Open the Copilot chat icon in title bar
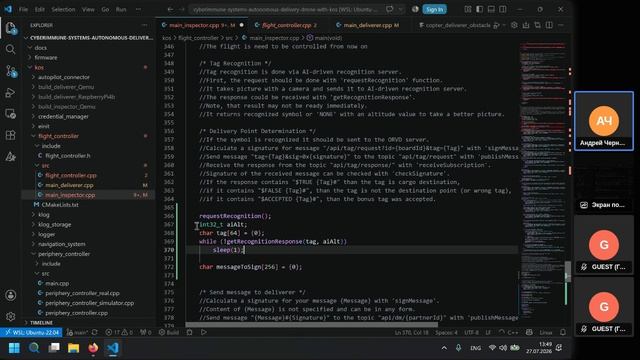This screenshot has width=640, height=360. (x=389, y=9)
